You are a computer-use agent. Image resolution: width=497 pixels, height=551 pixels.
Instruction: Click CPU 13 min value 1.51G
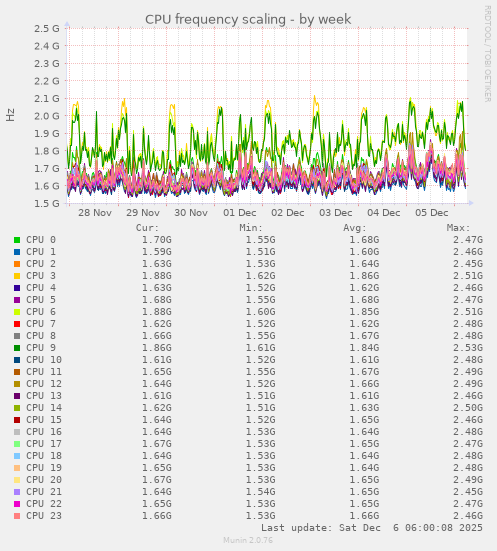tap(260, 396)
